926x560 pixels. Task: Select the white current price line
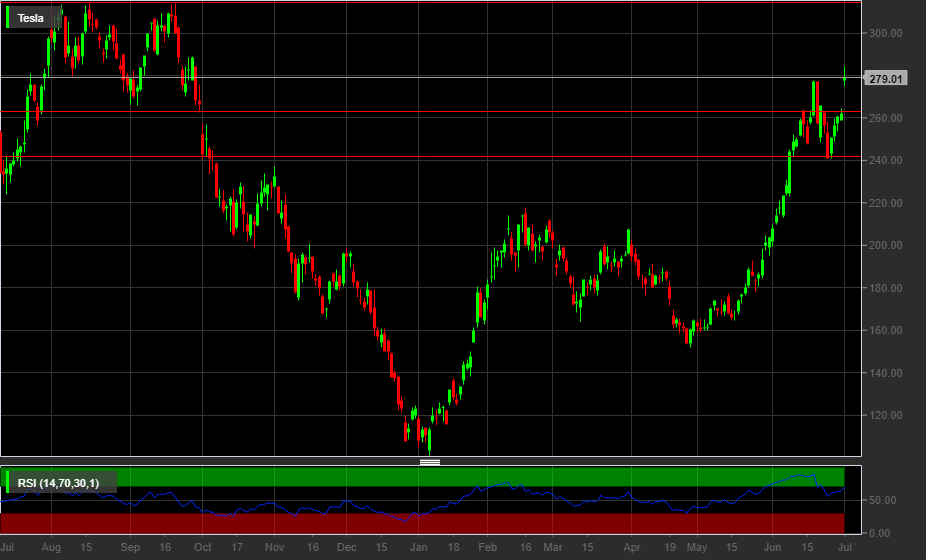pos(430,77)
